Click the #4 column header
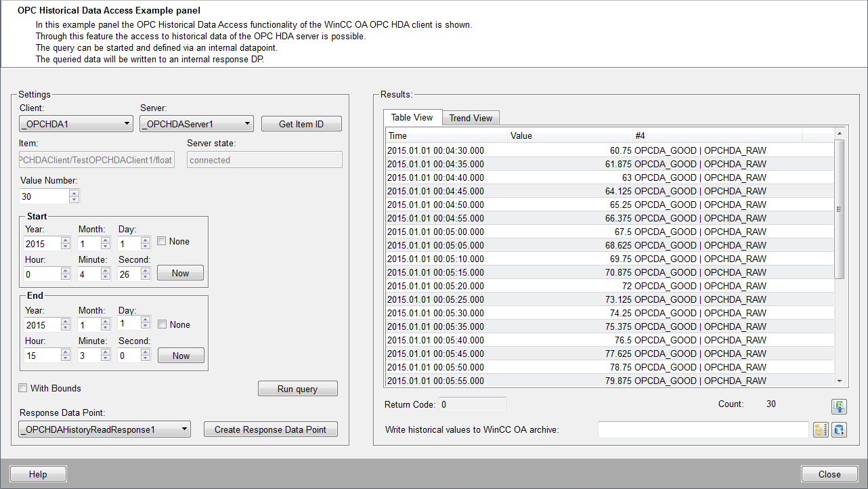Screen dimensions: 868x489 (x=717, y=136)
